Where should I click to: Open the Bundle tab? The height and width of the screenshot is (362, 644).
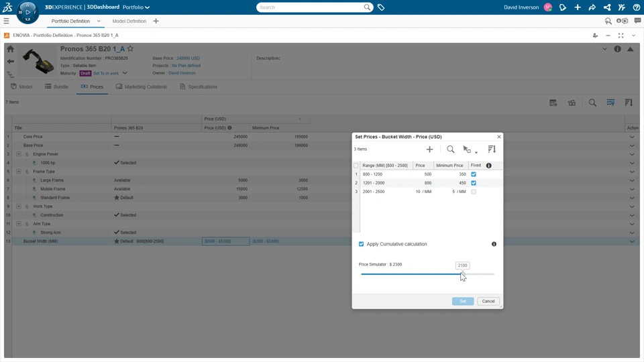coord(56,86)
